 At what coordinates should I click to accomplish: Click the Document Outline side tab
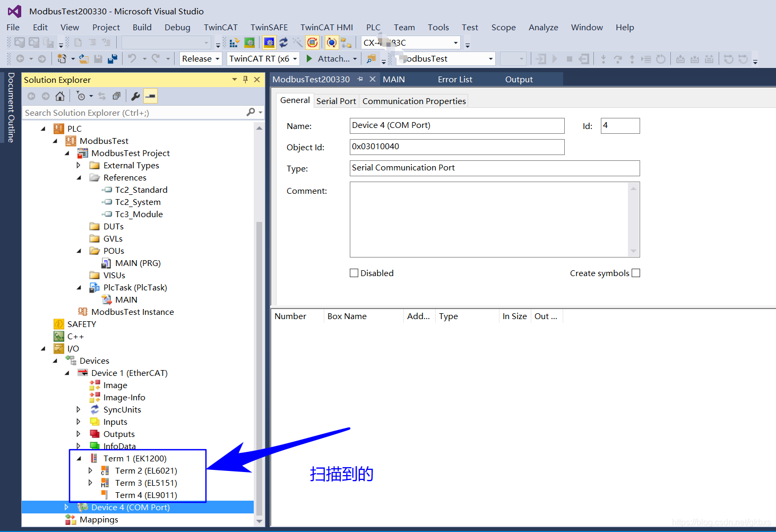pyautogui.click(x=11, y=108)
